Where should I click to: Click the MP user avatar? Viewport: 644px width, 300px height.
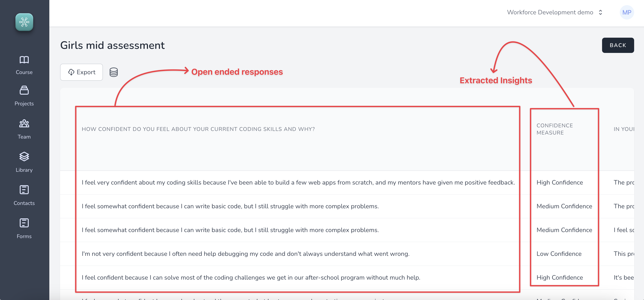coord(627,13)
